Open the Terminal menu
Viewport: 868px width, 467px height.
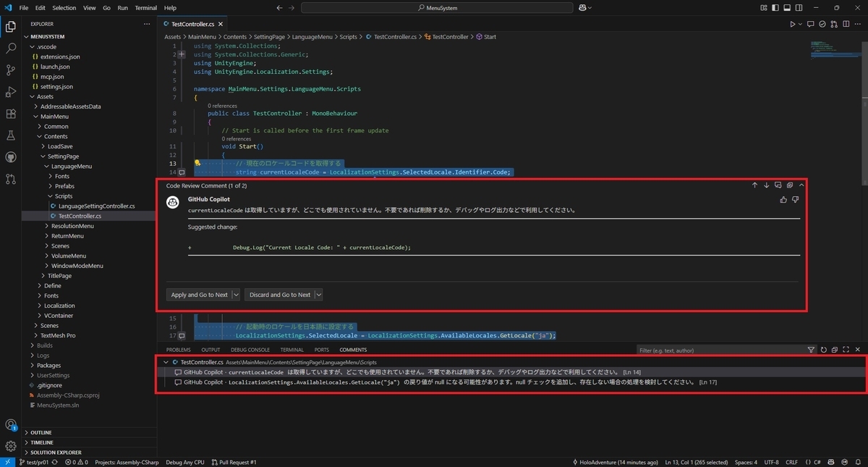click(x=145, y=8)
